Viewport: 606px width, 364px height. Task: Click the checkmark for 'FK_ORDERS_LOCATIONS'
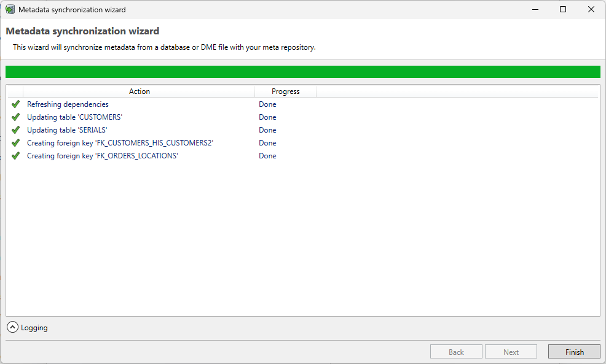click(15, 155)
